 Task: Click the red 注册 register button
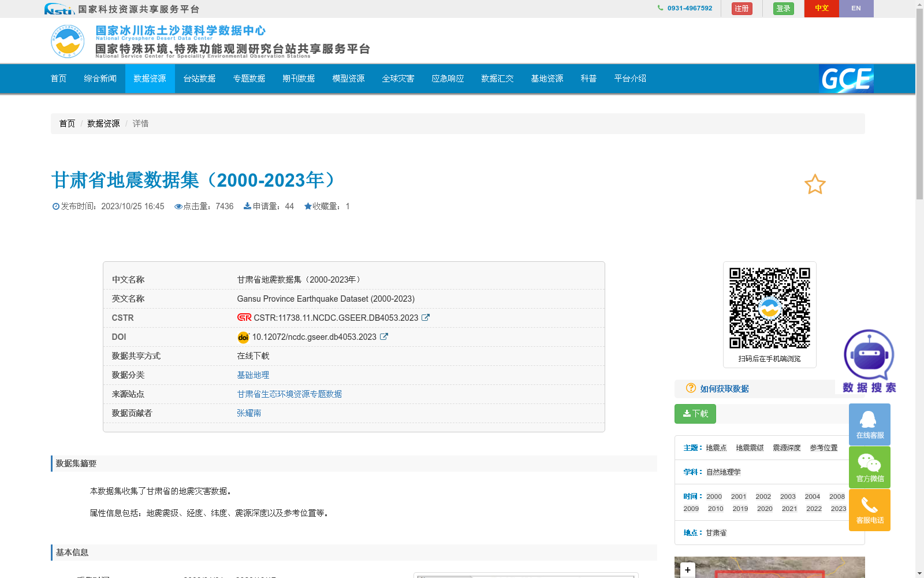[742, 8]
